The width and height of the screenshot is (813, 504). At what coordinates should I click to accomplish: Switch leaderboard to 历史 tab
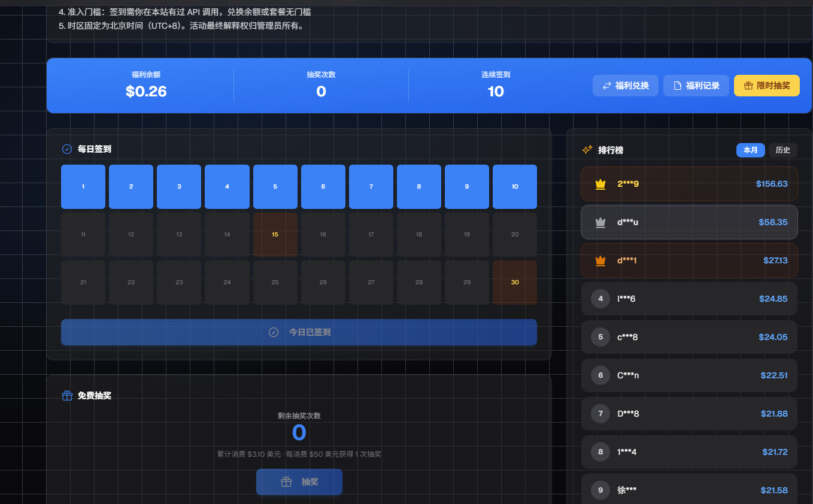783,150
